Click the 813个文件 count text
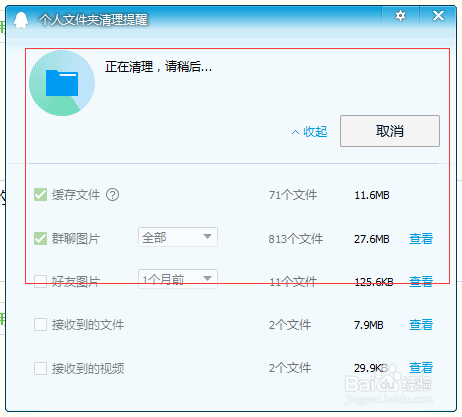 click(x=296, y=239)
